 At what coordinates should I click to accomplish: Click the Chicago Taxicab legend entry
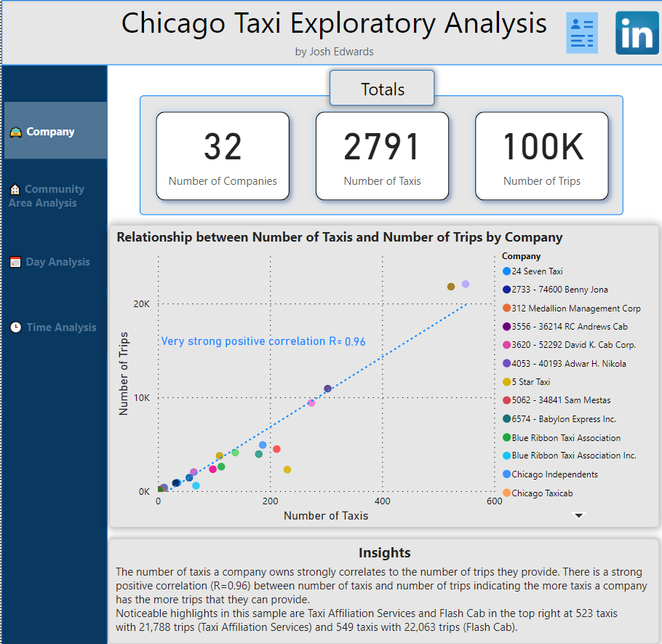538,493
